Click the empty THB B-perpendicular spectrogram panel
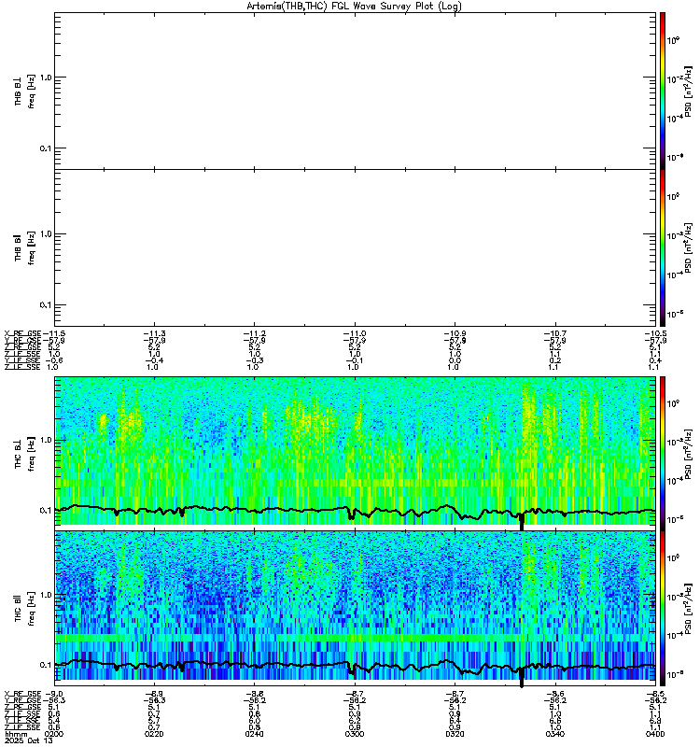 click(355, 91)
